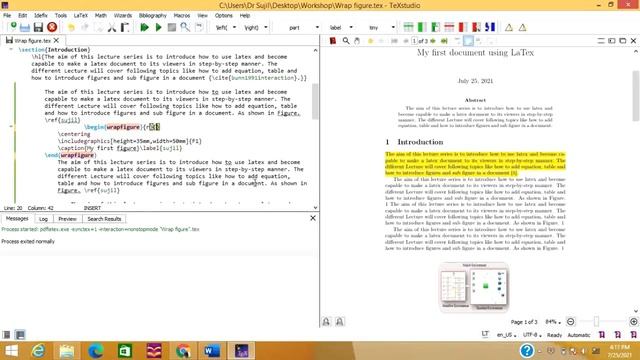Click the add column table icon
The width and height of the screenshot is (640, 360).
[422, 27]
